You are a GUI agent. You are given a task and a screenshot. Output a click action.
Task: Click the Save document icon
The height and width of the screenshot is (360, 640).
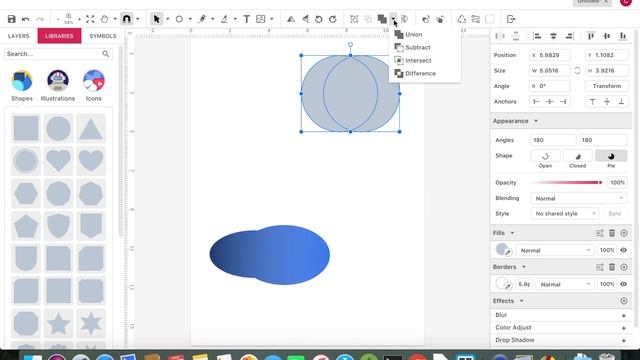[11, 19]
